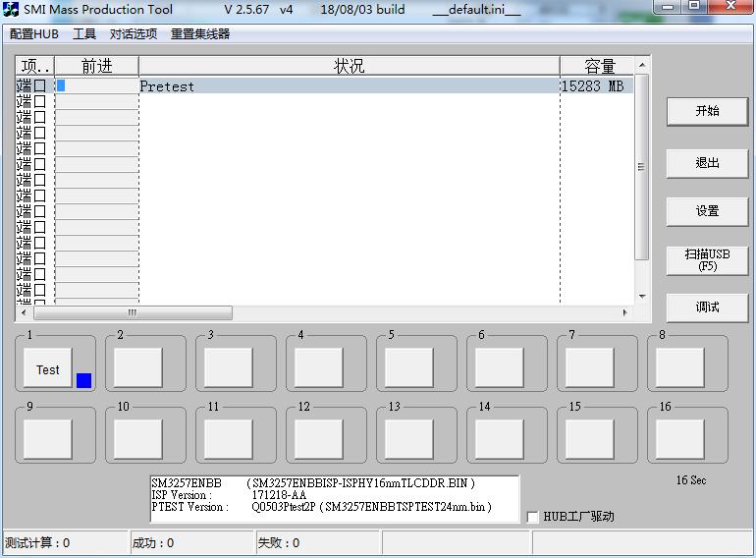Tick the checkbox in the fifth port row

(40, 148)
